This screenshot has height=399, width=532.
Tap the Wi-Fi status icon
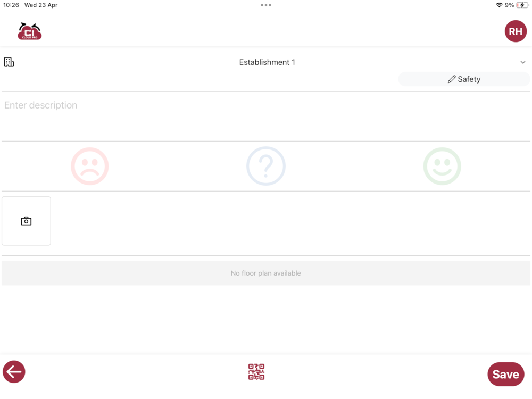point(499,5)
